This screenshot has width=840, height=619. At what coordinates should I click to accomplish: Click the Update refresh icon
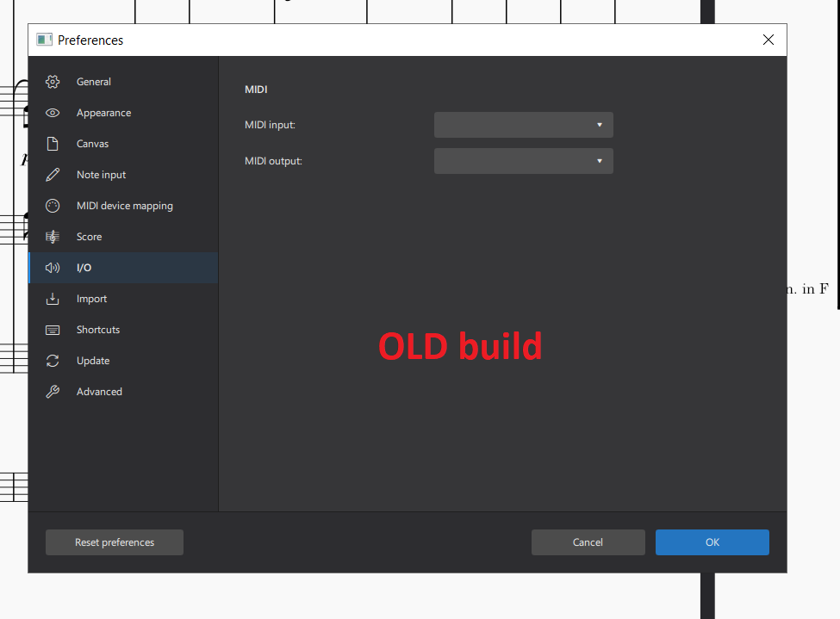pyautogui.click(x=53, y=361)
